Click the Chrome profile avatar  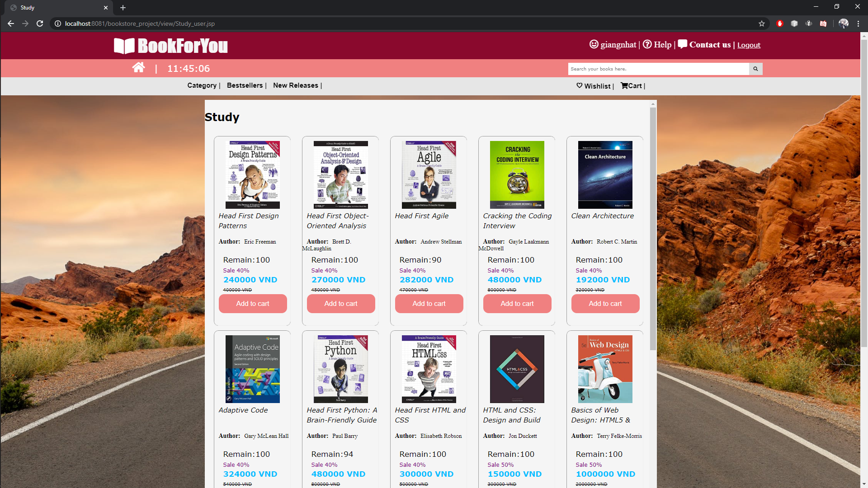point(844,23)
